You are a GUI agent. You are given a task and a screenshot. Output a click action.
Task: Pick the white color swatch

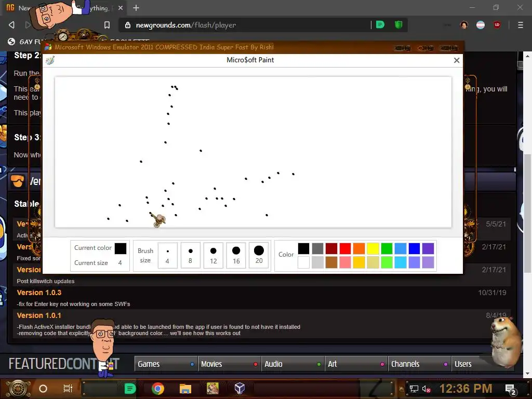click(x=303, y=262)
